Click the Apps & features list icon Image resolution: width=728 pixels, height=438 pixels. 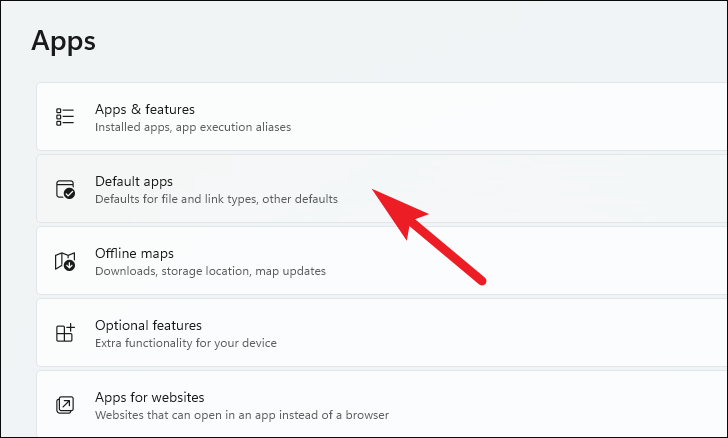65,117
